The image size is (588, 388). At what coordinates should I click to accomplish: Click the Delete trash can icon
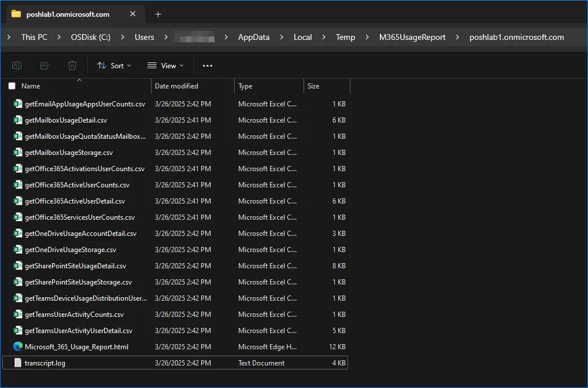tap(72, 66)
